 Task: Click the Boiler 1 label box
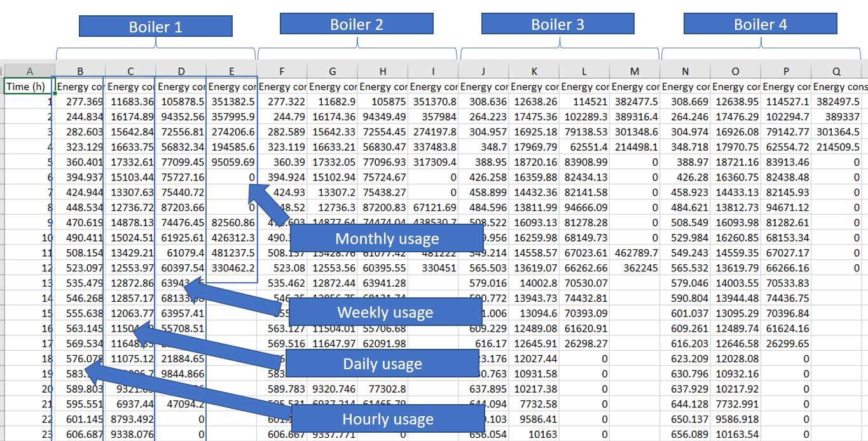click(155, 27)
